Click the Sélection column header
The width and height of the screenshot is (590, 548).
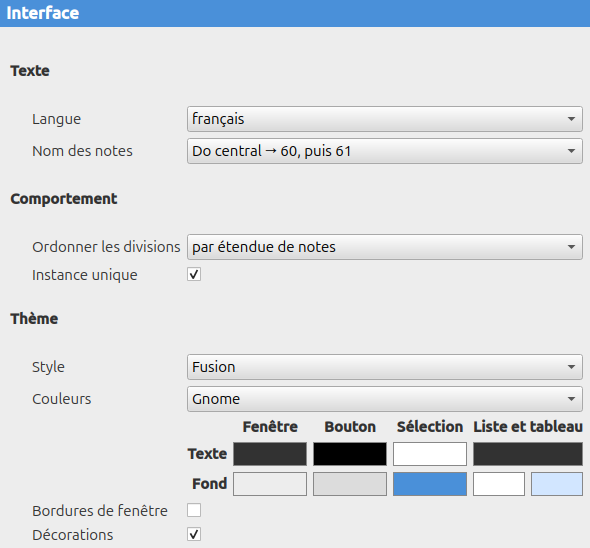(430, 427)
